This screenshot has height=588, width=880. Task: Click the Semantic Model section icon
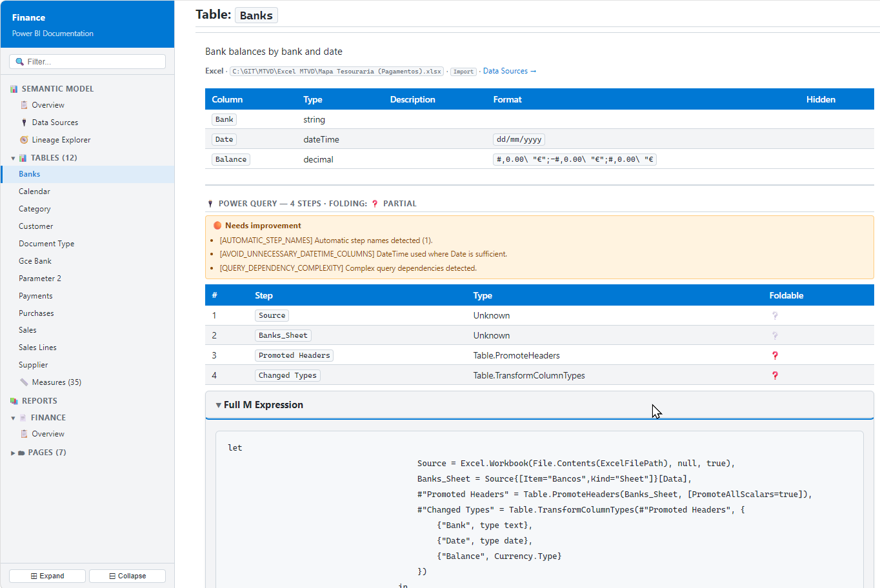point(14,89)
